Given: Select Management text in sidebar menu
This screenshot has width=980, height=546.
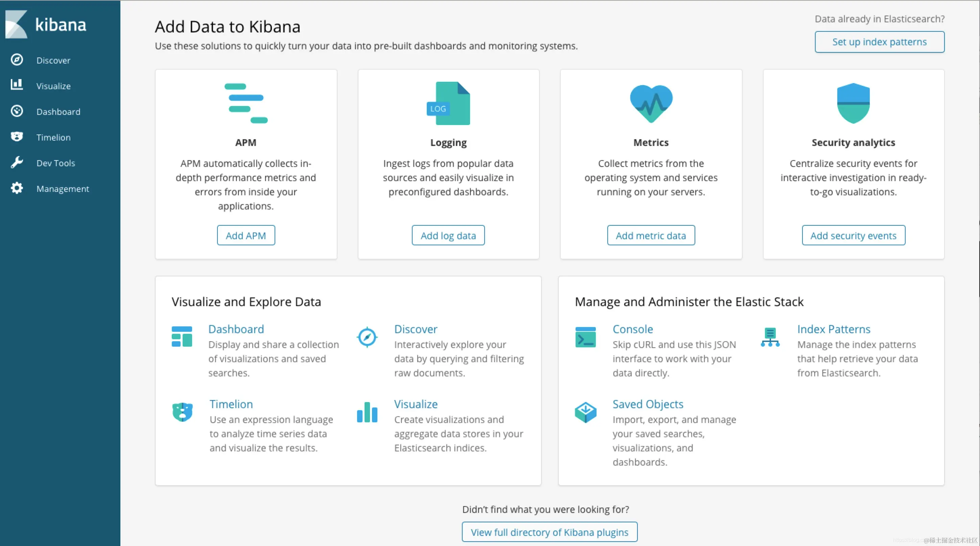Looking at the screenshot, I should [63, 189].
